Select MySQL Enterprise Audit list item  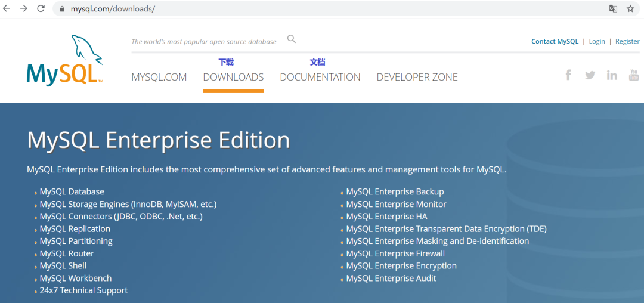[391, 279]
